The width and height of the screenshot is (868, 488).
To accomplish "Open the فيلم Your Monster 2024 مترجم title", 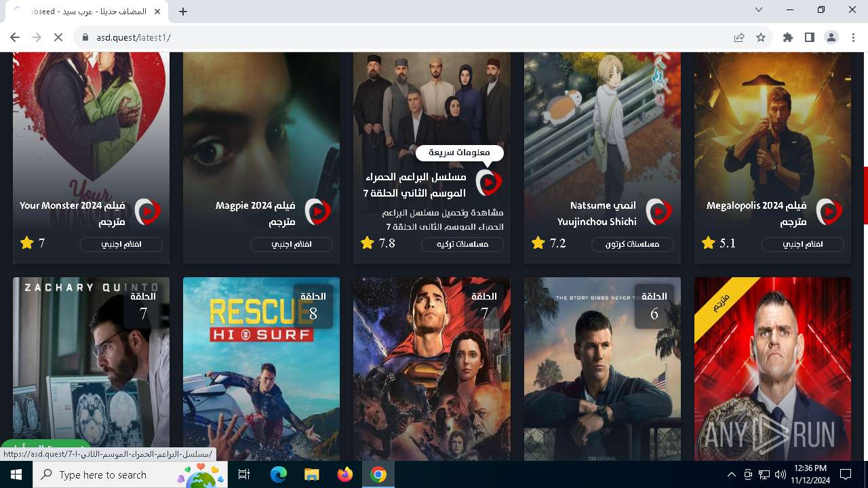I will pyautogui.click(x=73, y=213).
